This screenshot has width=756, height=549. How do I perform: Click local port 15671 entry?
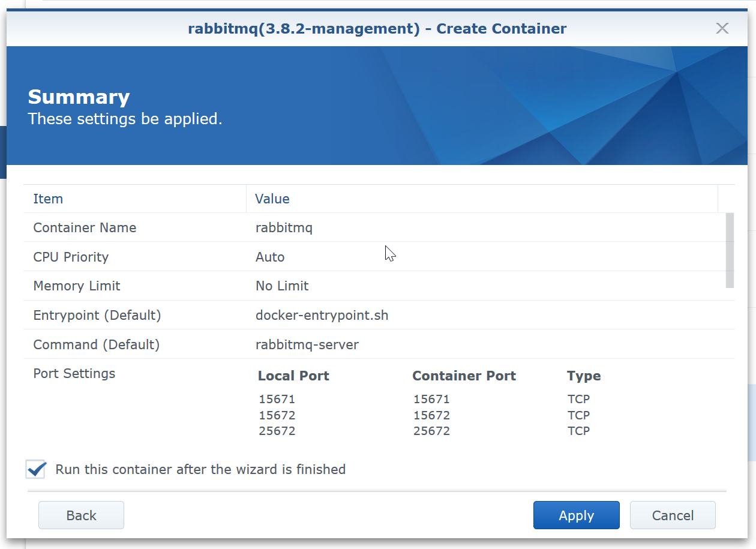[277, 399]
